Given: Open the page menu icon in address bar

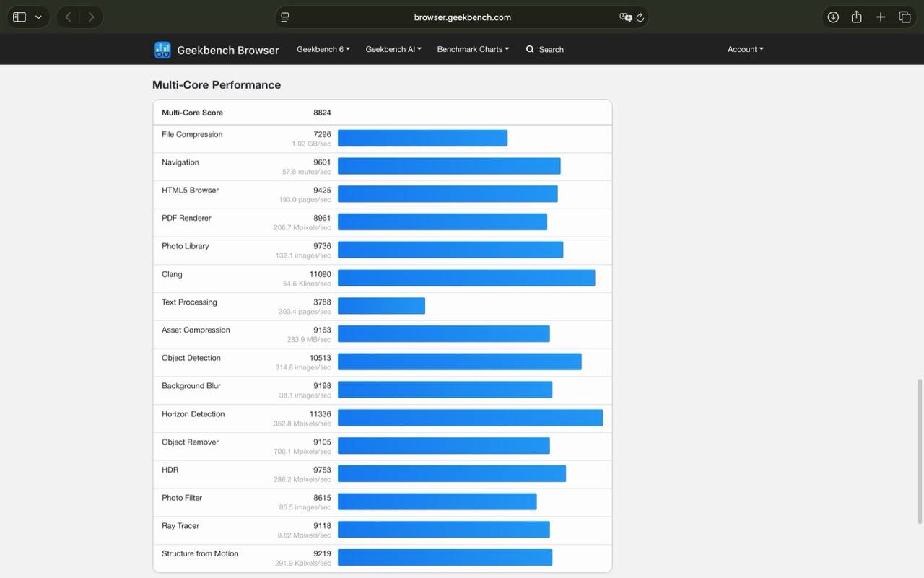Looking at the screenshot, I should tap(285, 17).
